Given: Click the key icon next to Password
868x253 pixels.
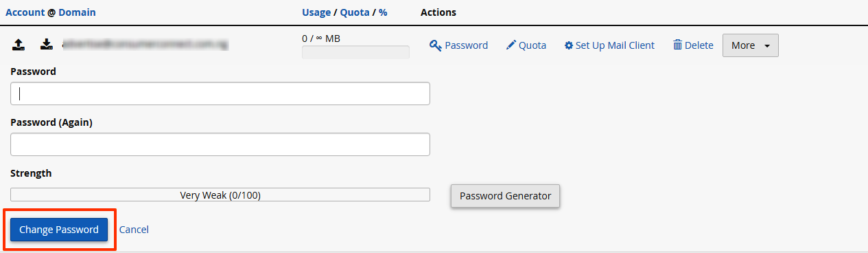Looking at the screenshot, I should click(435, 45).
